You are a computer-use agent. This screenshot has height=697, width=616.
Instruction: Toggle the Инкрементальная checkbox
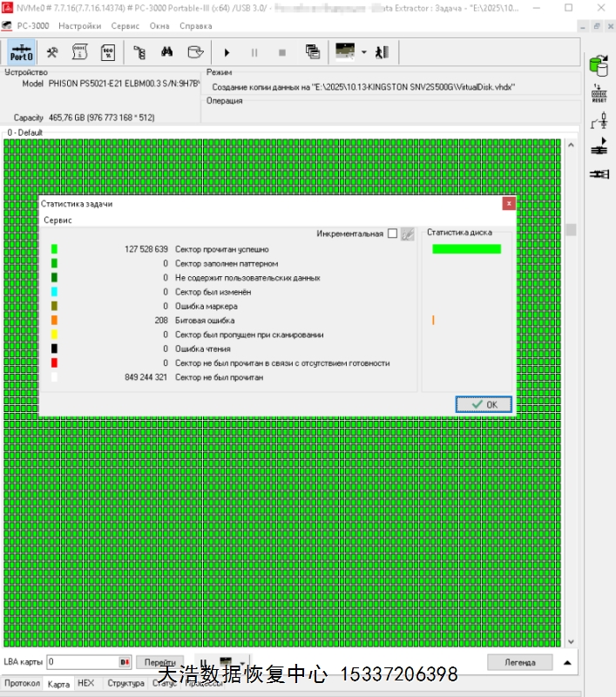(392, 233)
